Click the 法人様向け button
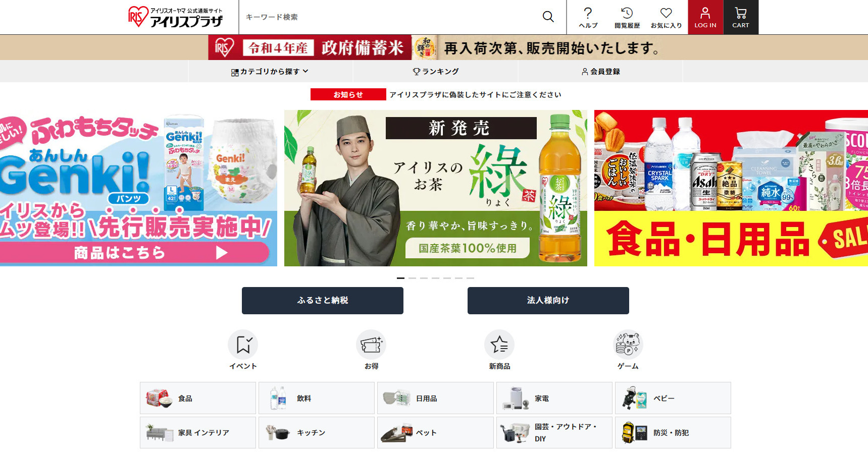 (548, 301)
